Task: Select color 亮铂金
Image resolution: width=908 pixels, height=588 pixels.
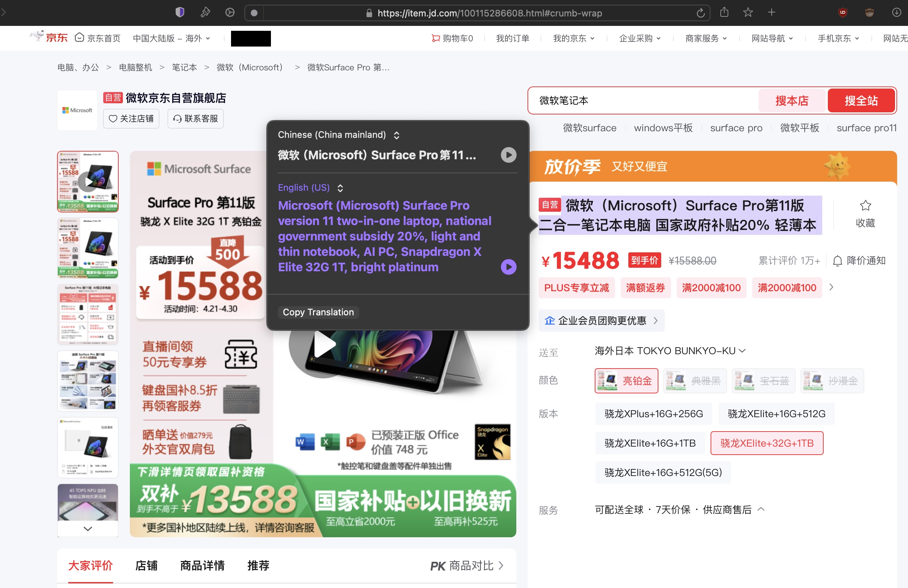Action: pos(626,380)
